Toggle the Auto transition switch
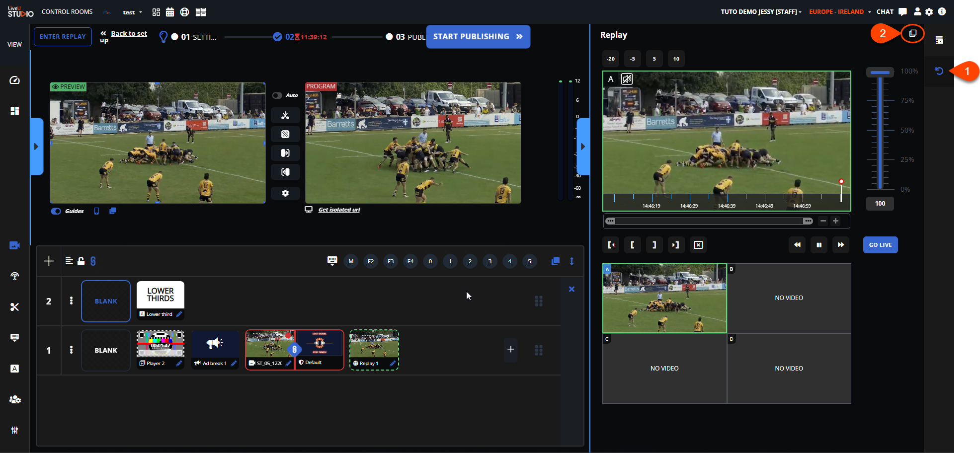The width and height of the screenshot is (980, 453). [277, 95]
